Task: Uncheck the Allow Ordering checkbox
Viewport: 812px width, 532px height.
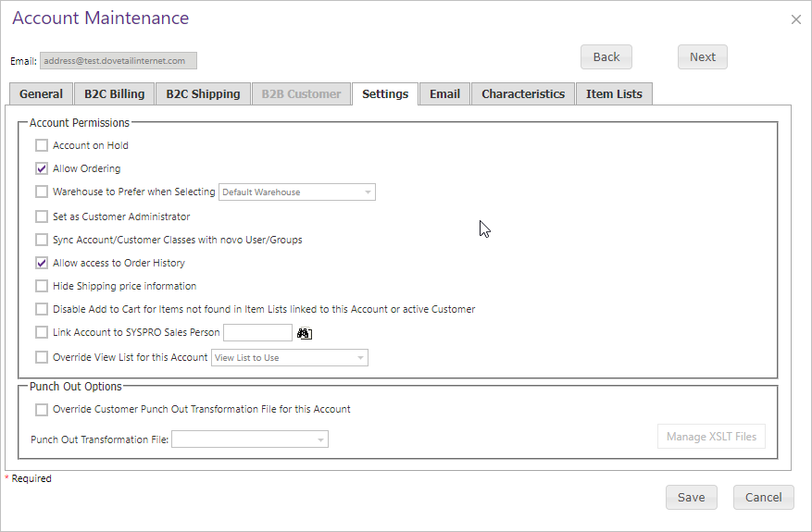Action: (42, 168)
